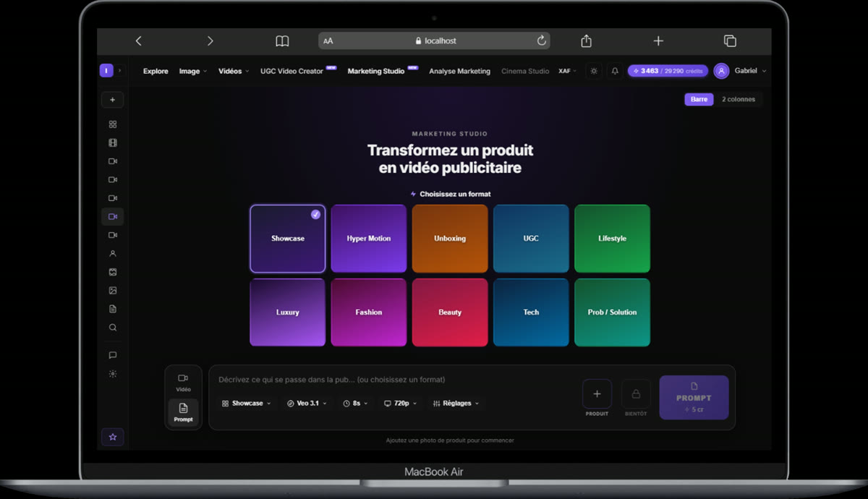Add a product with the PRODUIT plus button
The height and width of the screenshot is (499, 868).
point(597,394)
